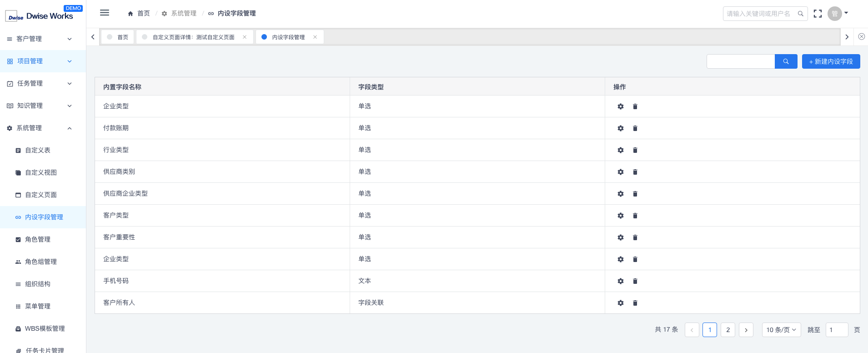Click the 内置字段名称 column header
This screenshot has height=353, width=868.
tap(222, 86)
